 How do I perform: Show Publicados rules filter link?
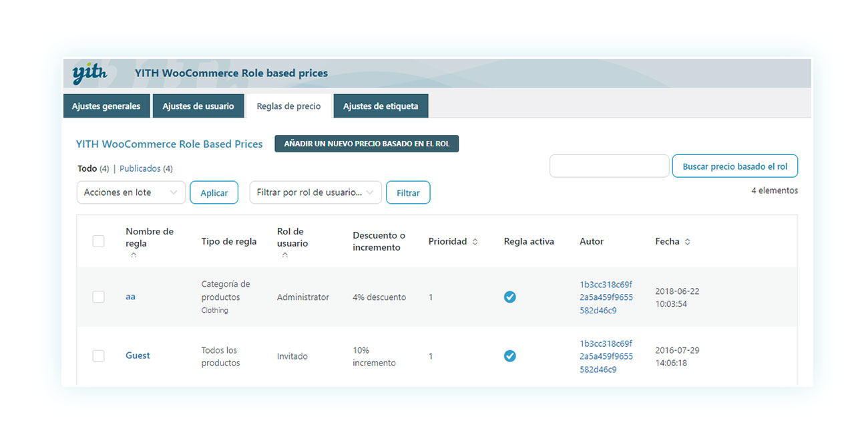pos(140,168)
